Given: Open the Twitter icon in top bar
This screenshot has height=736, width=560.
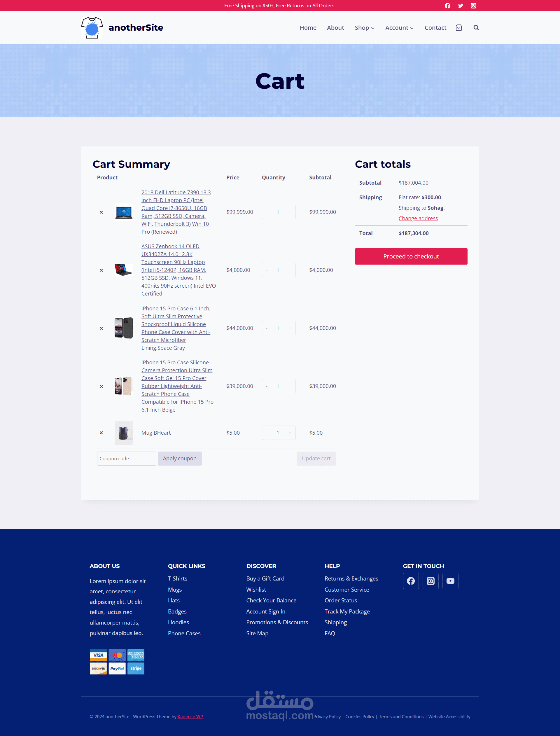Looking at the screenshot, I should pos(460,6).
